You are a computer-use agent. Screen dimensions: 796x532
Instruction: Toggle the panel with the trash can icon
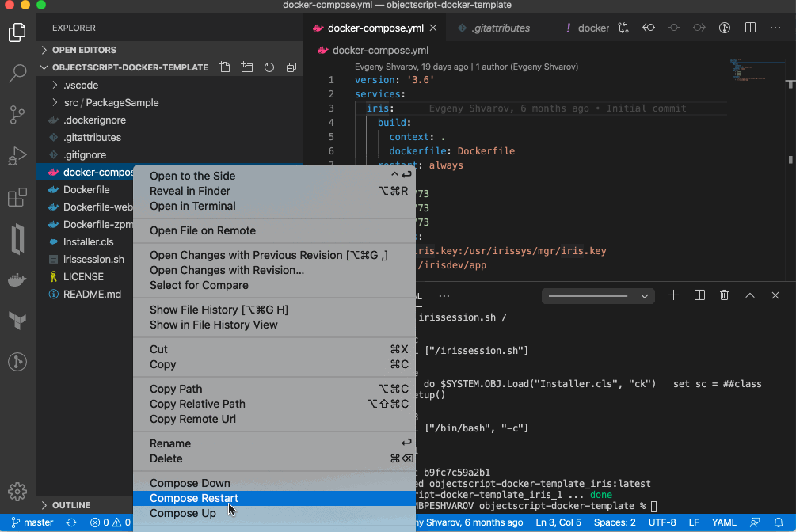[724, 294]
